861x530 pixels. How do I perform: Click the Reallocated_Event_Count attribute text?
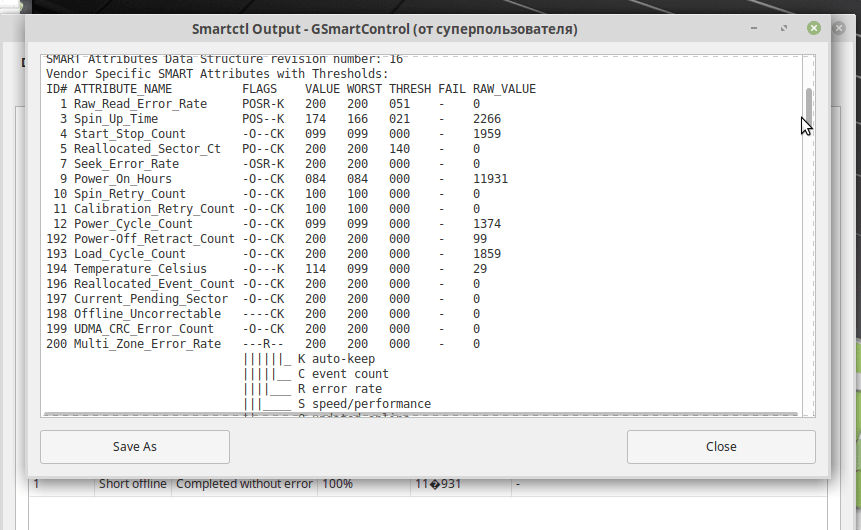[154, 284]
